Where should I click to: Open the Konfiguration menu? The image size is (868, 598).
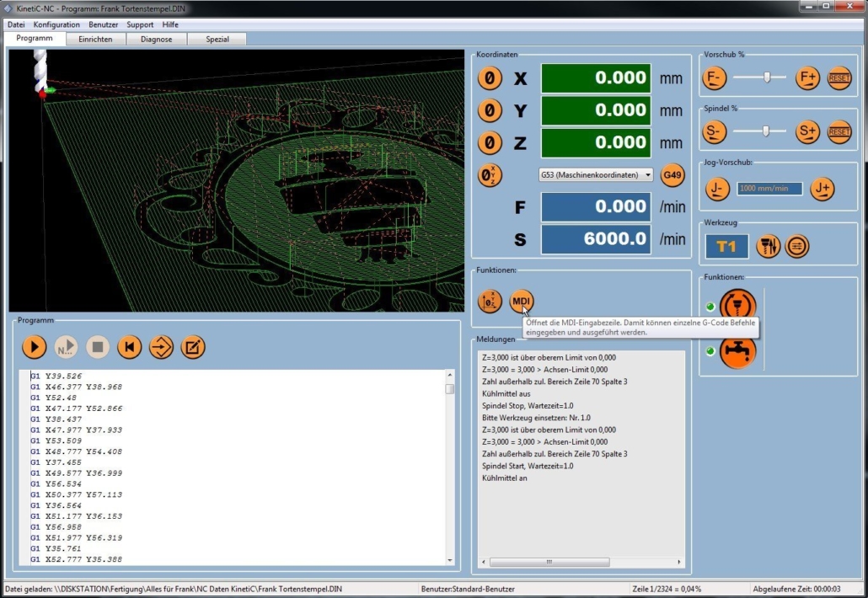[x=56, y=24]
